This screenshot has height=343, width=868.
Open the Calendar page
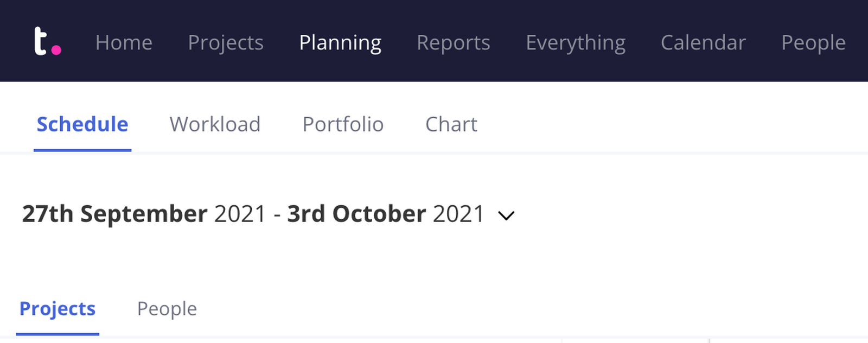703,42
